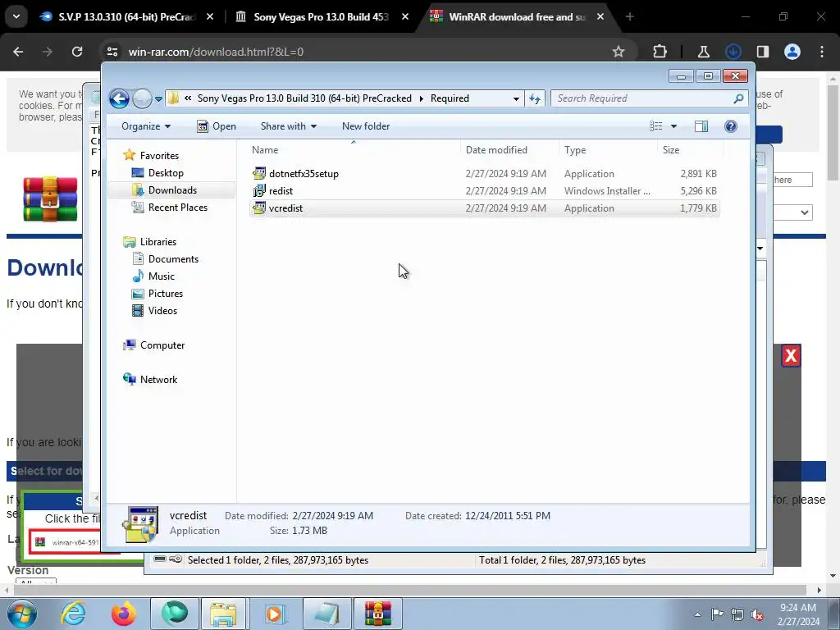Open Firefox from the taskbar

tap(124, 614)
